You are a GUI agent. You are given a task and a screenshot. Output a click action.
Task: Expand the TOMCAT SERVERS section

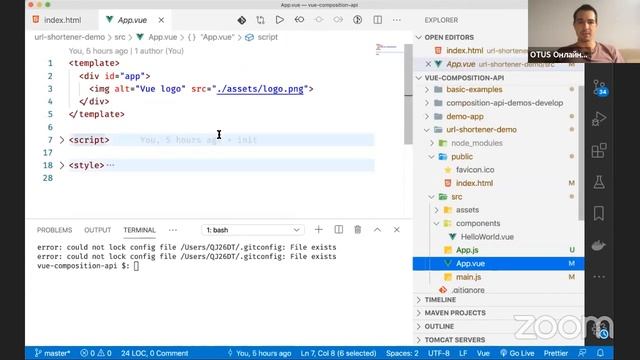coord(455,340)
